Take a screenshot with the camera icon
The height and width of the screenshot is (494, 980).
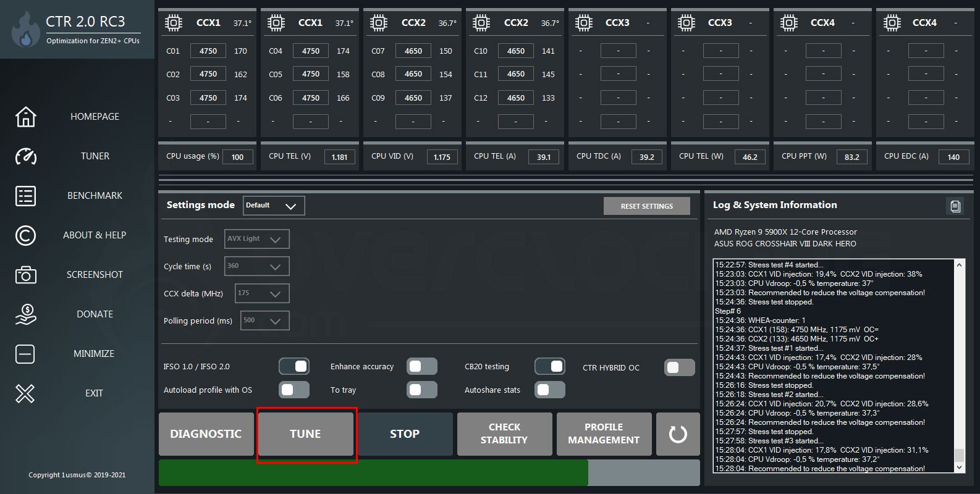[x=25, y=275]
